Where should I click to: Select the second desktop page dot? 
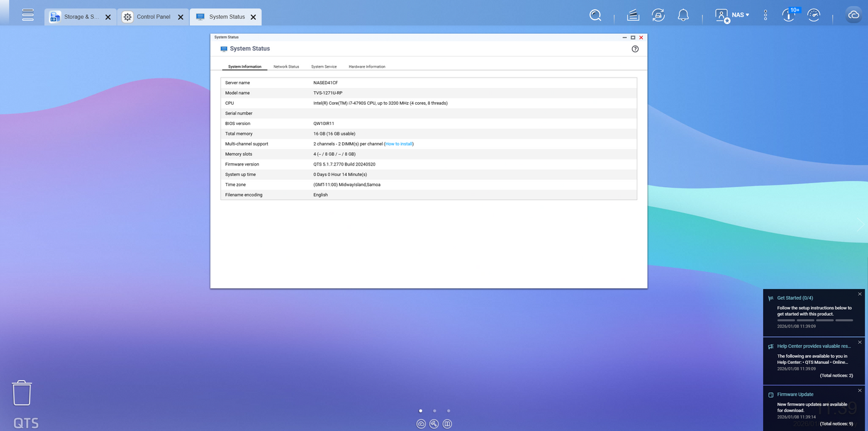(x=434, y=411)
